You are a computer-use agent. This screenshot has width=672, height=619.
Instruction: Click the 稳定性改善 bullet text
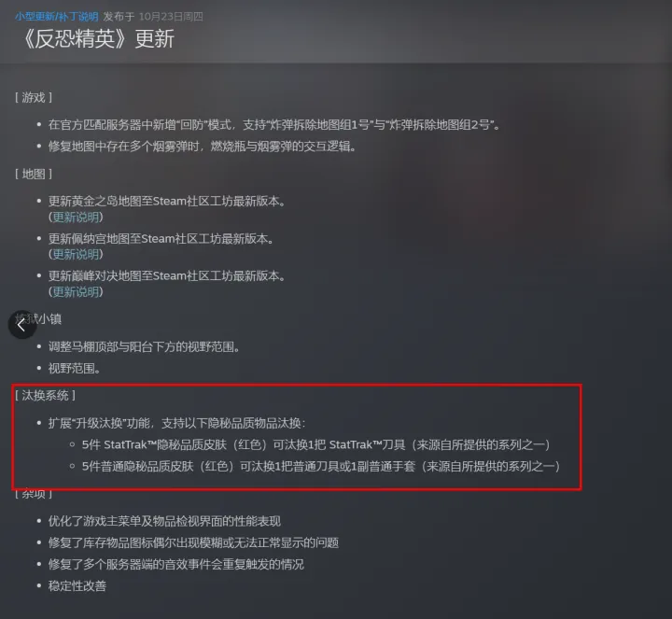click(x=77, y=586)
